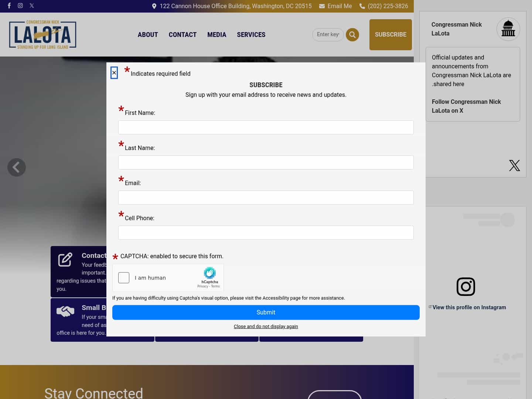Click the location pin icon beside the address
The width and height of the screenshot is (532, 399).
point(154,6)
